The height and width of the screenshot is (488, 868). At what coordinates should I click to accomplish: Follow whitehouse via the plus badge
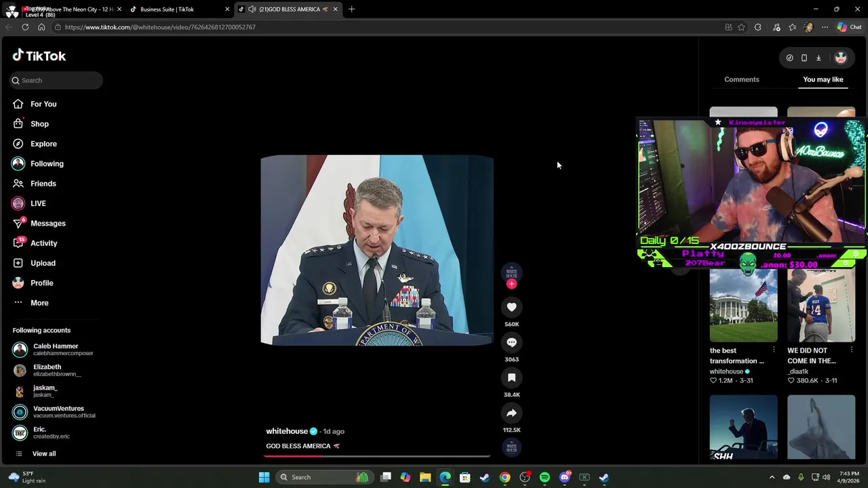click(511, 284)
